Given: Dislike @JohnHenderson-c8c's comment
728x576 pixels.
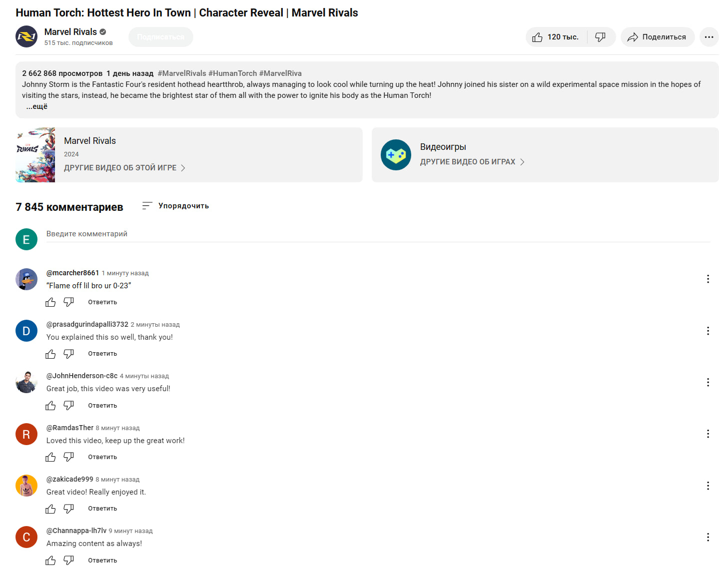Looking at the screenshot, I should 69,406.
